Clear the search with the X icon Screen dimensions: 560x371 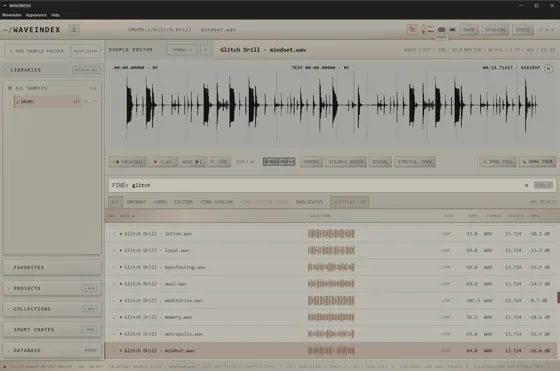(526, 185)
